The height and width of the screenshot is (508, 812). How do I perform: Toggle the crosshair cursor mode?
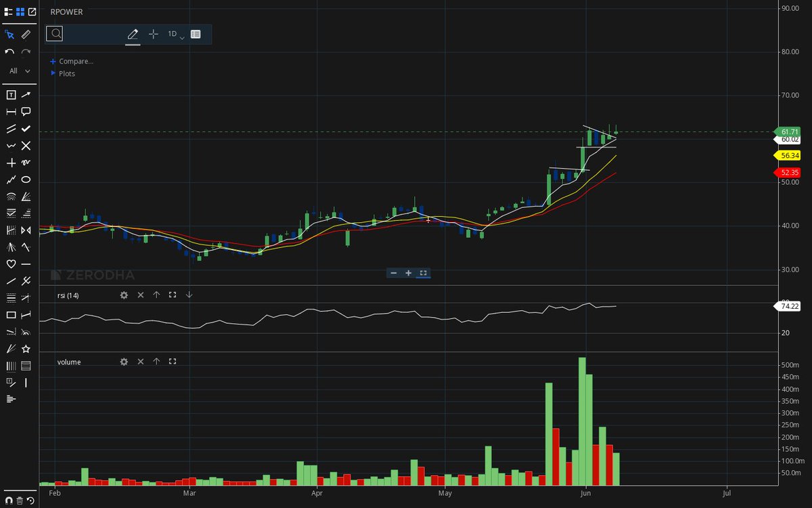coord(153,33)
